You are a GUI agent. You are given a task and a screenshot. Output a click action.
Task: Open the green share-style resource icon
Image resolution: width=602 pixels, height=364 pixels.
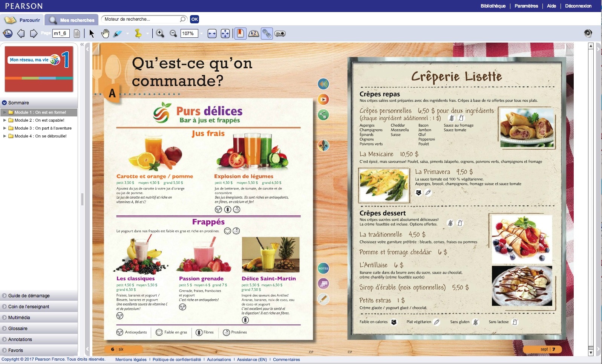(x=323, y=115)
